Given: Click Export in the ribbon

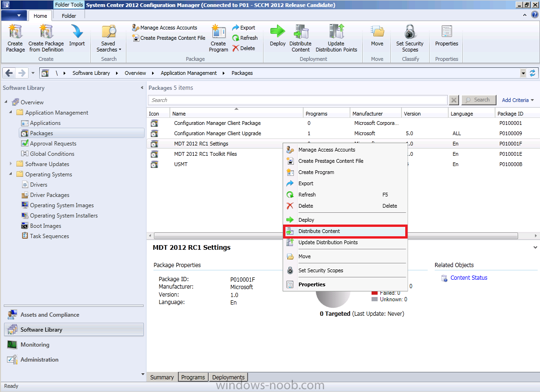Looking at the screenshot, I should 244,28.
